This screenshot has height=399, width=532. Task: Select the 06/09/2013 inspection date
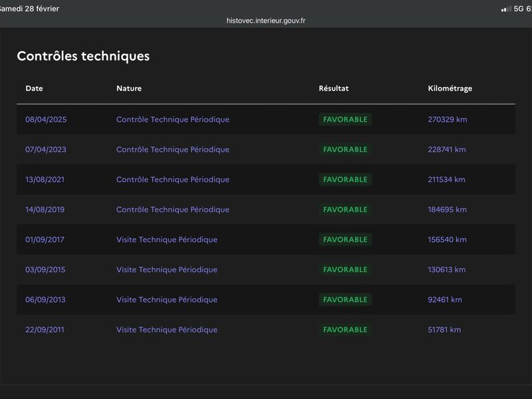tap(45, 299)
